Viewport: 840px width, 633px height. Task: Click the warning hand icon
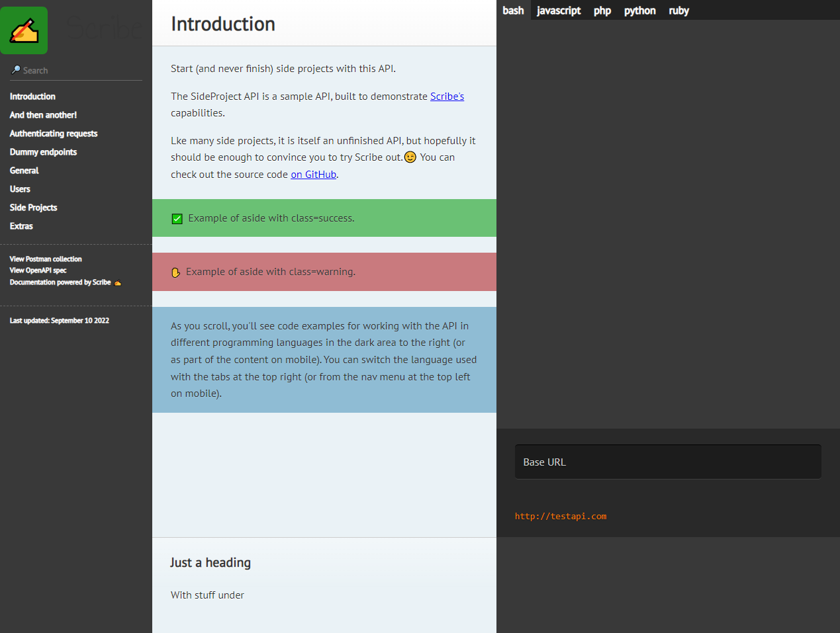(175, 273)
